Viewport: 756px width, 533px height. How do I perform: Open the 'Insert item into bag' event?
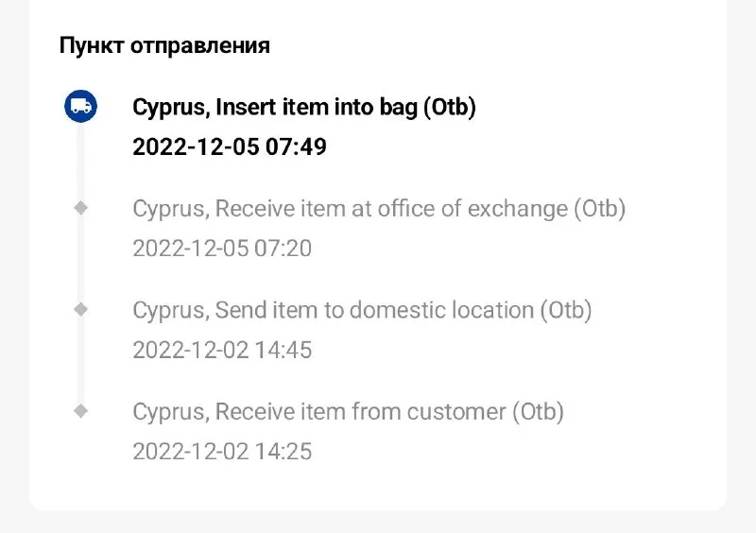[303, 107]
